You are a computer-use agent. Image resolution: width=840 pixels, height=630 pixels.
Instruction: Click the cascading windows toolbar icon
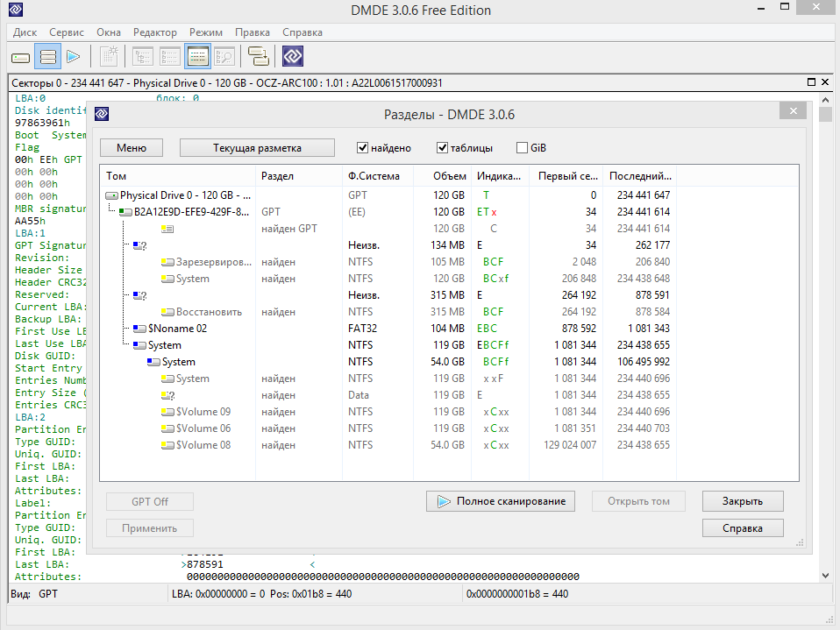(259, 57)
